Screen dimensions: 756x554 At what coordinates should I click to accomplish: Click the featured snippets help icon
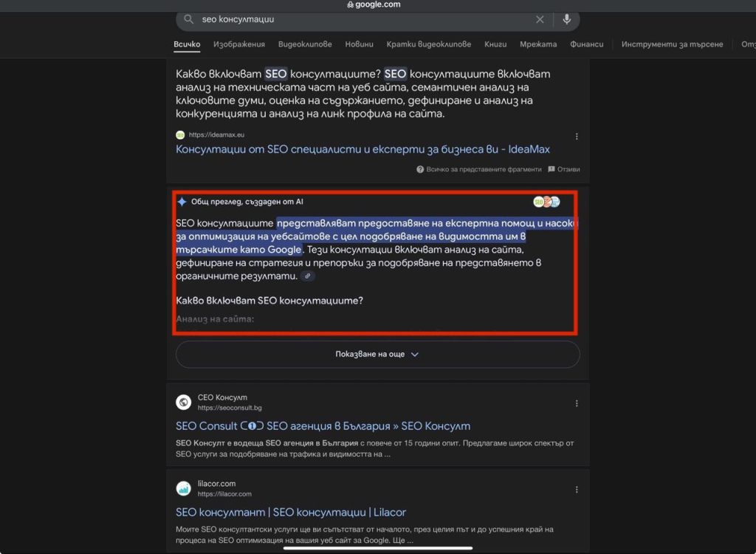pyautogui.click(x=420, y=169)
